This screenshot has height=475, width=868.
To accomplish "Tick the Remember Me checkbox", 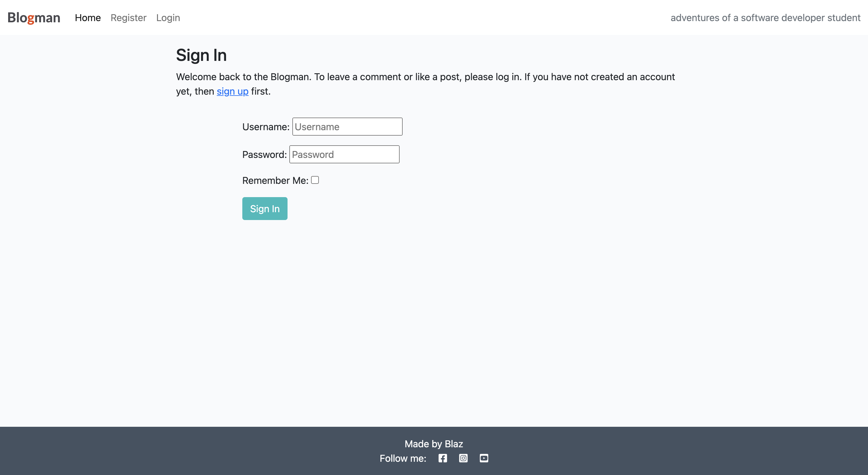I will (315, 180).
